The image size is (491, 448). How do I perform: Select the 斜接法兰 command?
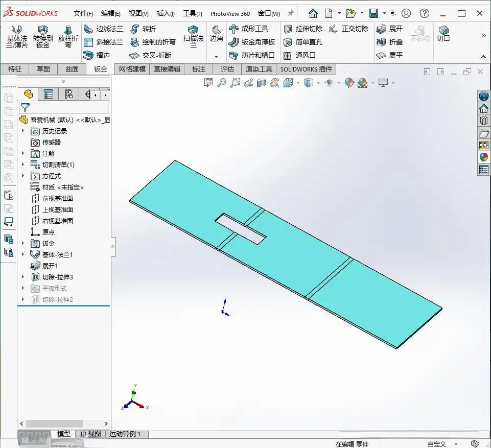[x=104, y=42]
